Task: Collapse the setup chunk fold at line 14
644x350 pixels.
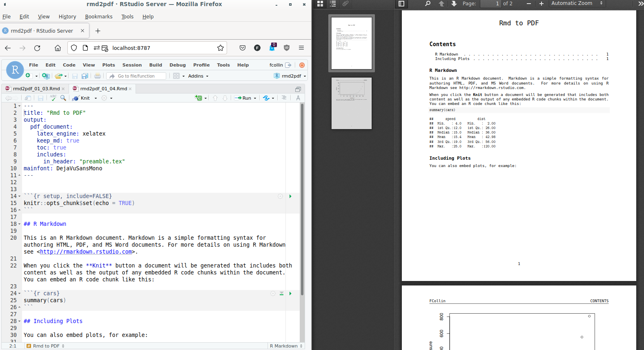Action: tap(20, 196)
